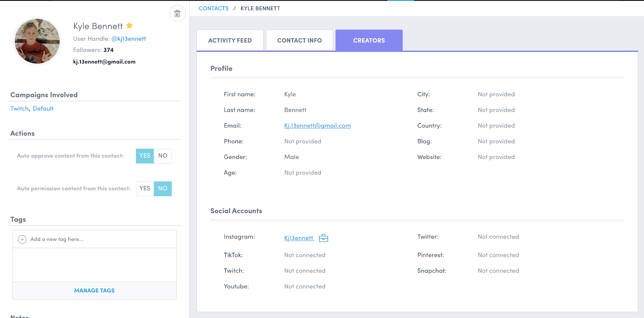Open the Twitch campaign link
The image size is (644, 318).
[19, 109]
